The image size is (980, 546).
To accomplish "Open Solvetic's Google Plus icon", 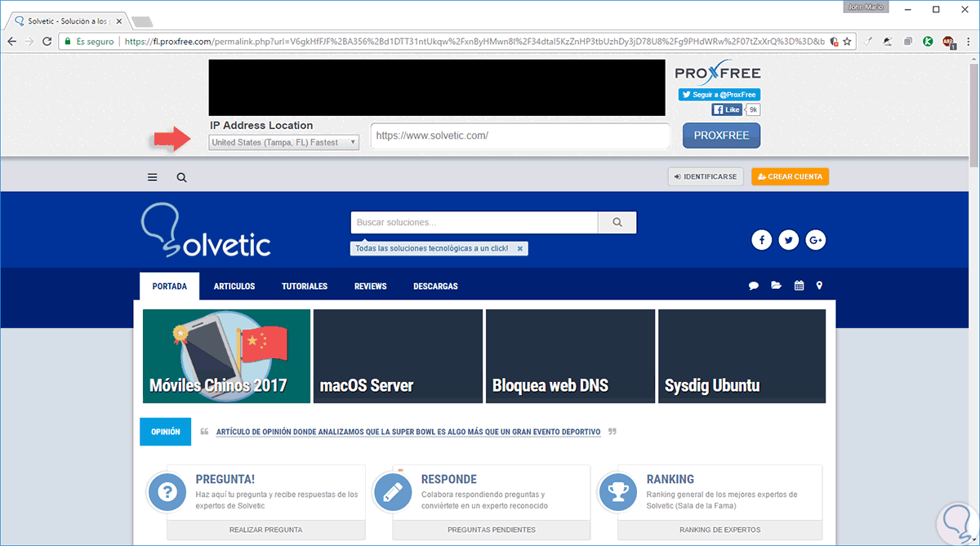I will [815, 240].
